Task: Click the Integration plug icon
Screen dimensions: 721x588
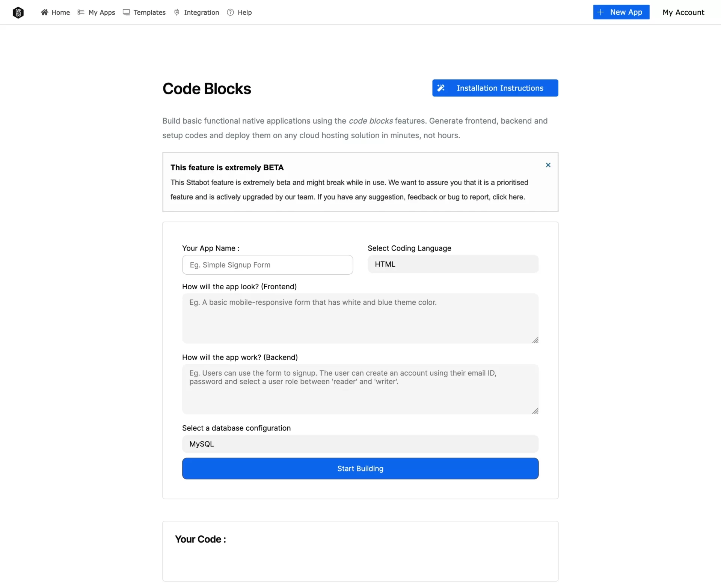Action: 176,12
